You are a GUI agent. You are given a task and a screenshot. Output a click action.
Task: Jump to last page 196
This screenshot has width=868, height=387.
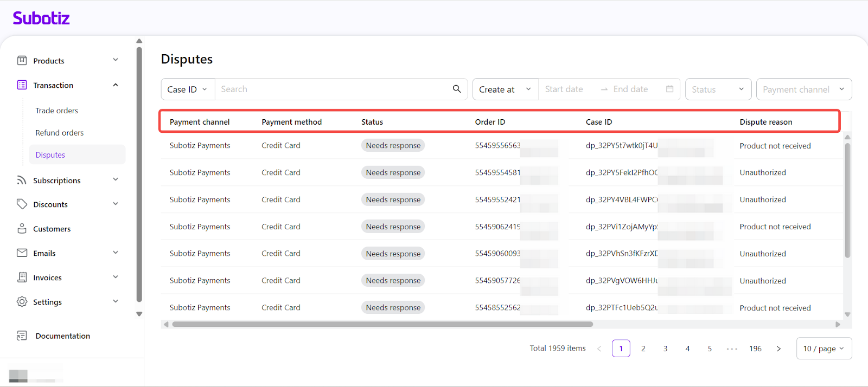point(755,349)
